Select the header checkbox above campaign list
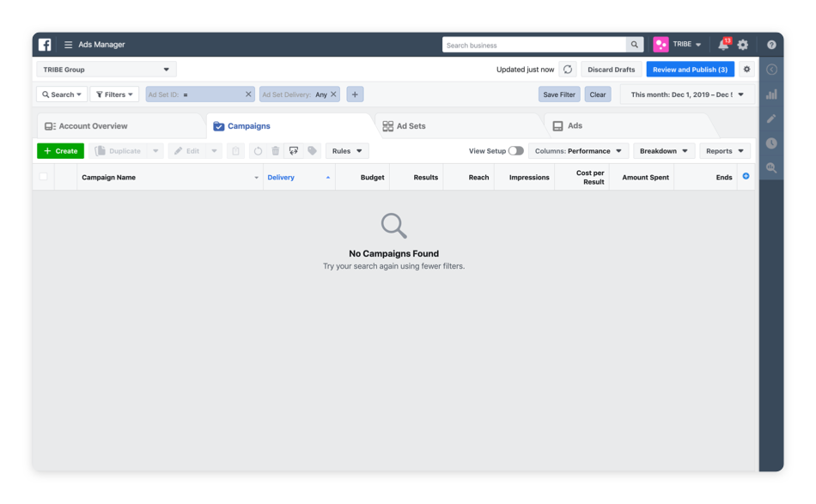The width and height of the screenshot is (816, 504). coord(41,176)
